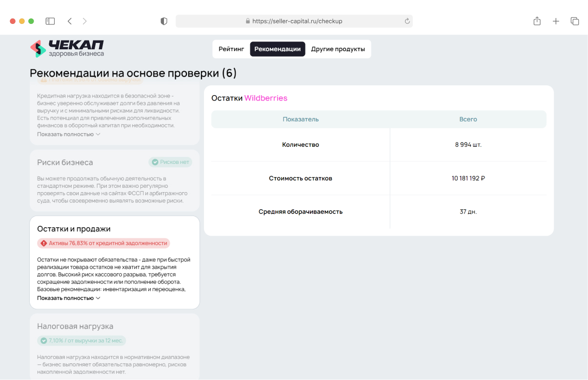Reload page using refresh icon
This screenshot has width=588, height=380.
(x=407, y=21)
